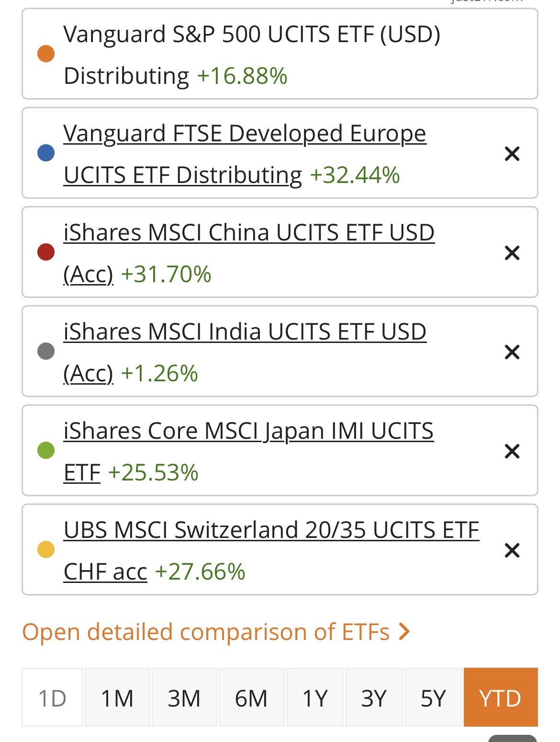The width and height of the screenshot is (560, 742).
Task: Remove Vanguard FTSE Developed Europe ETF
Action: click(512, 154)
